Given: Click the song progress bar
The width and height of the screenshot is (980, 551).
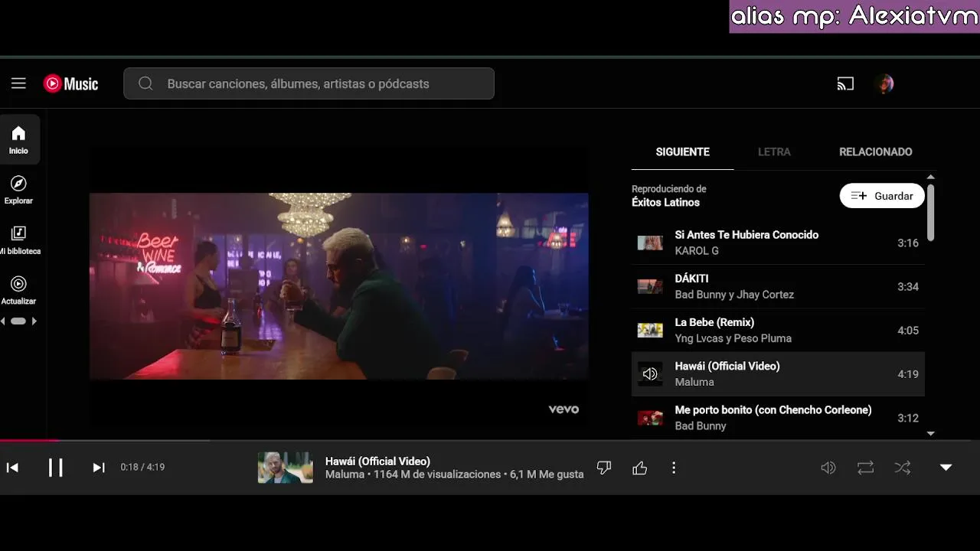Looking at the screenshot, I should pyautogui.click(x=490, y=440).
